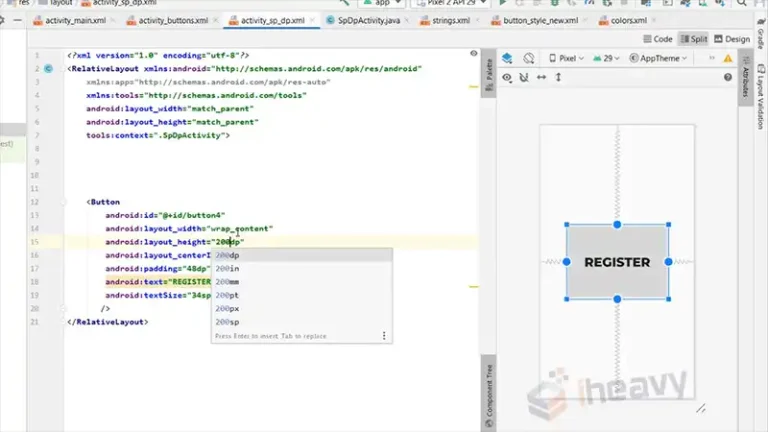768x432 pixels.
Task: Open the completion popup three-dot options
Action: pos(384,336)
